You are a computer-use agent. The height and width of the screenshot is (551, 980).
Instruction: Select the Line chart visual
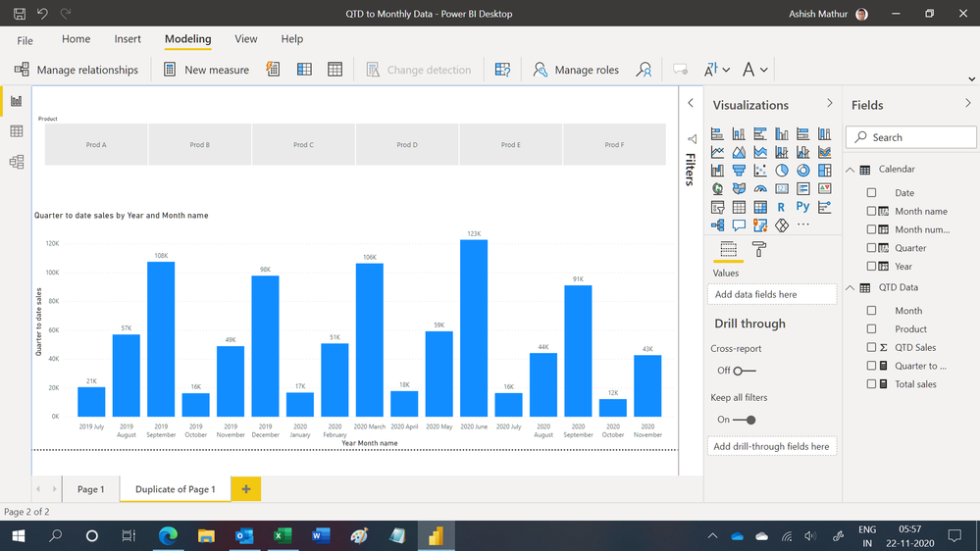717,152
